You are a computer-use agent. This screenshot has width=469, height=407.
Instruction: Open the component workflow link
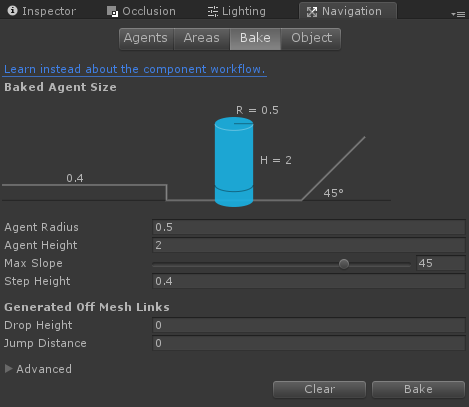(135, 69)
